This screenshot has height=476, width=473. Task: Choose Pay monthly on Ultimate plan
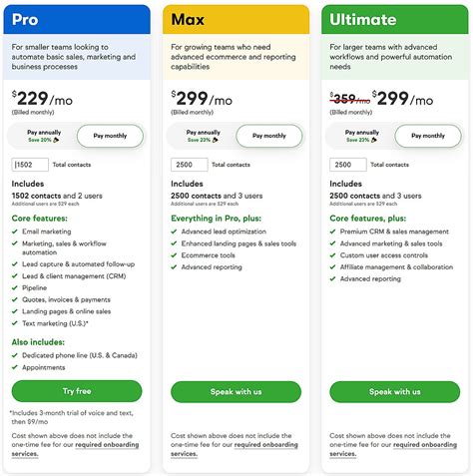[428, 136]
